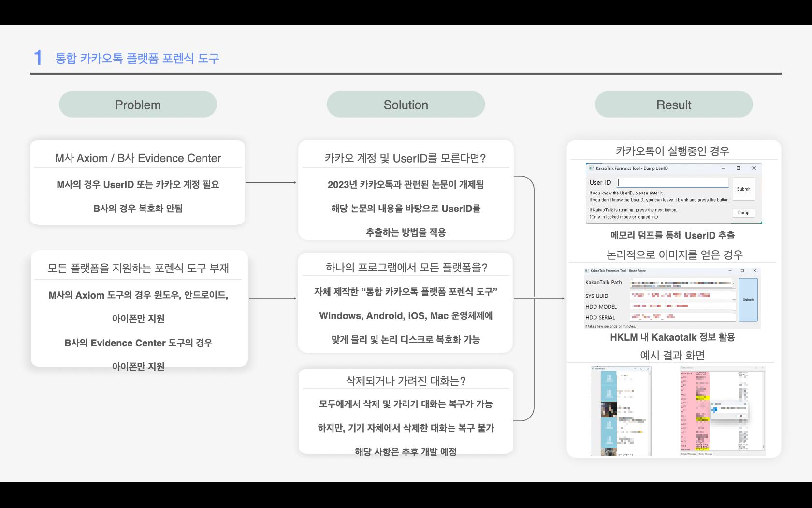Click Submit in Dump UserID window
812x508 pixels.
[743, 189]
